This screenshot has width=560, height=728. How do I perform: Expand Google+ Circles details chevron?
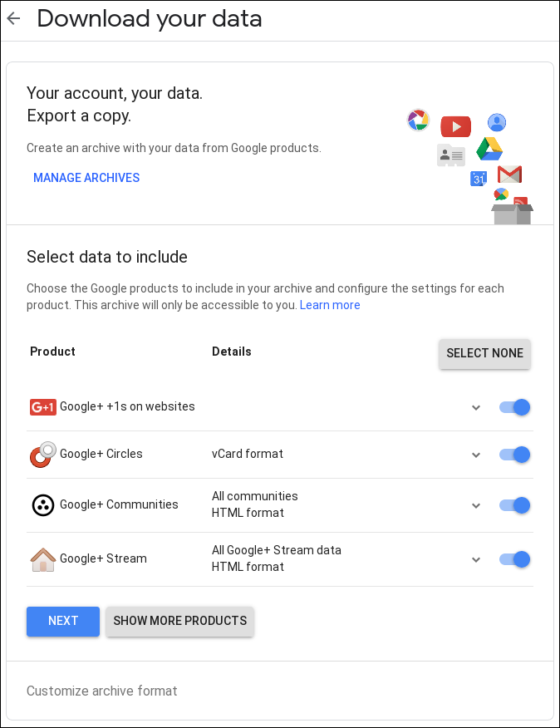pyautogui.click(x=476, y=455)
